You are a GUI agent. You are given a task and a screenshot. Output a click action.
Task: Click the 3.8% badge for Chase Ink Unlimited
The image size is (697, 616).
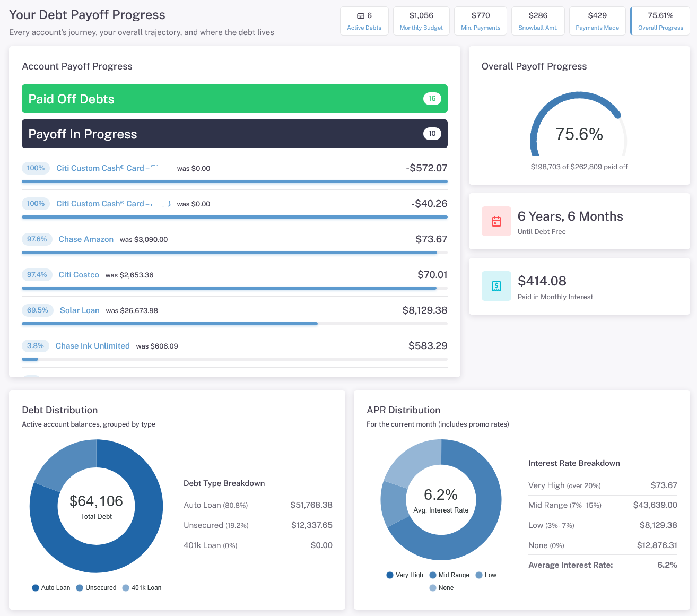pyautogui.click(x=36, y=346)
